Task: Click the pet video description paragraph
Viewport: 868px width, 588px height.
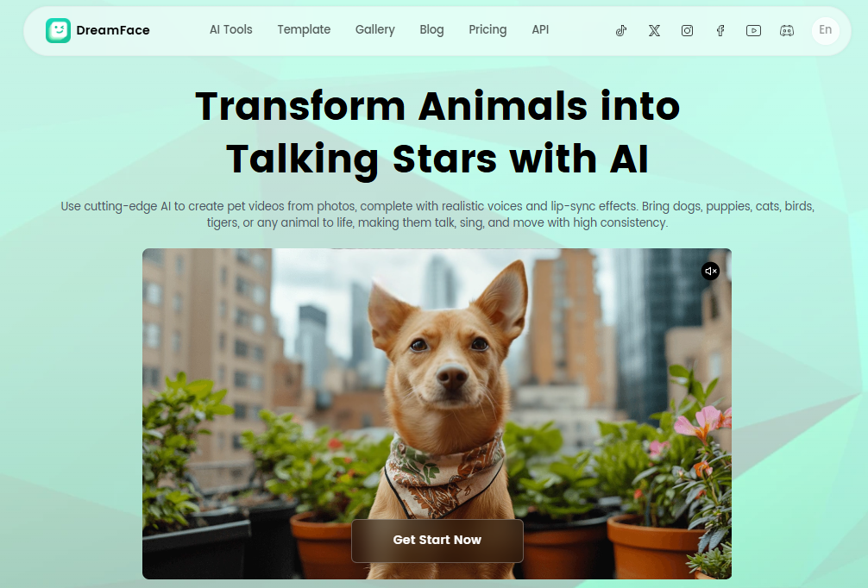Action: (x=437, y=215)
